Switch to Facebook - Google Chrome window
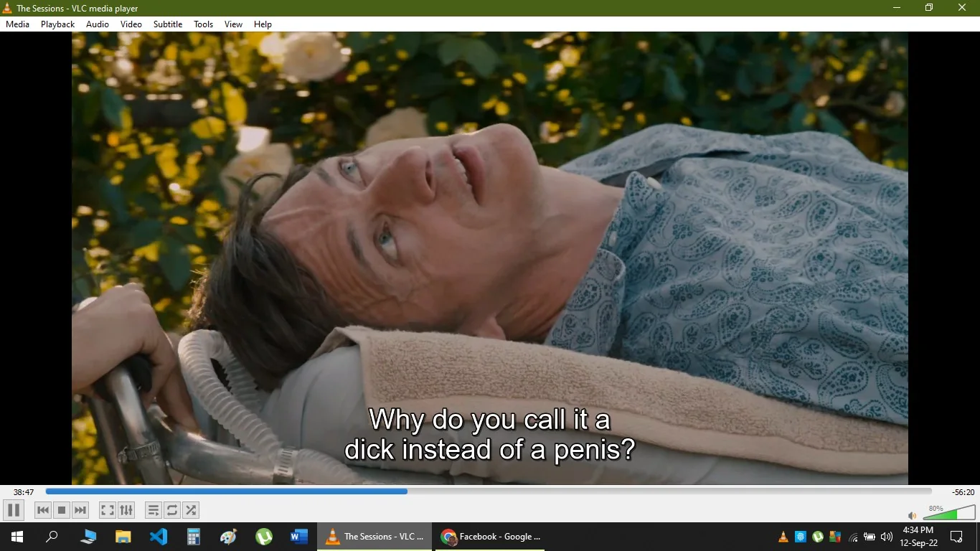 pyautogui.click(x=491, y=537)
